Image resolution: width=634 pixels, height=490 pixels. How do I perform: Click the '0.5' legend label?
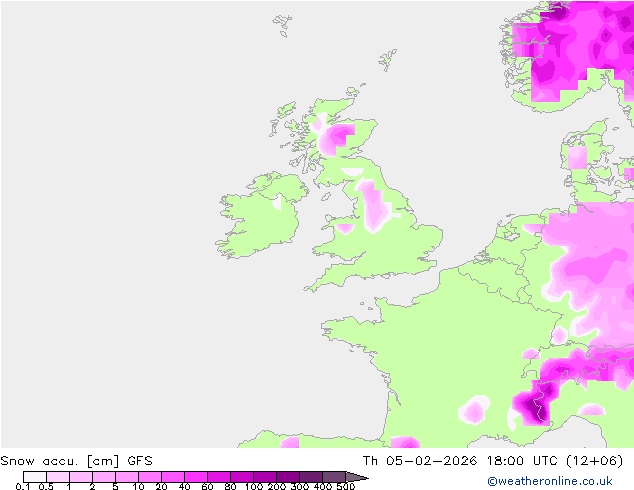46,486
